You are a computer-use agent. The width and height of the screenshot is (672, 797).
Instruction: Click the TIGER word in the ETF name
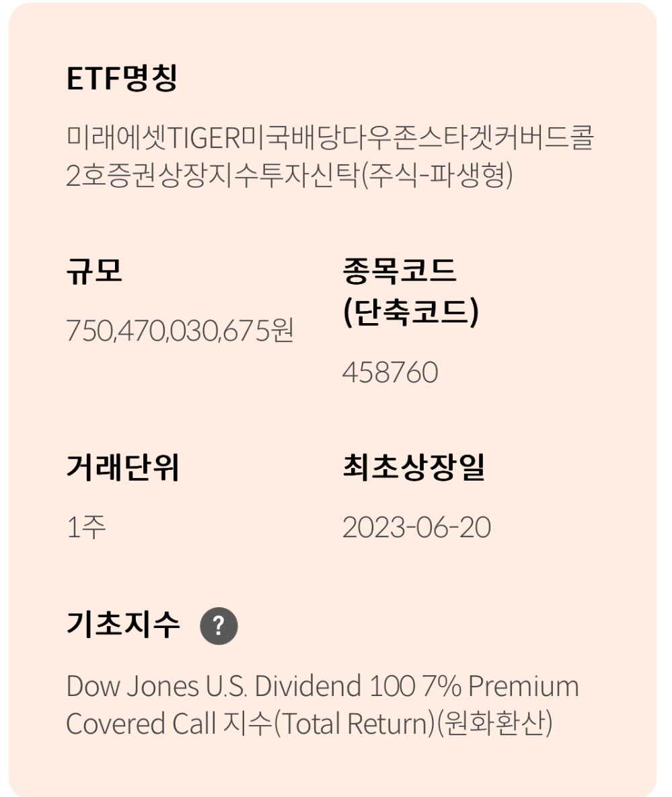click(204, 137)
